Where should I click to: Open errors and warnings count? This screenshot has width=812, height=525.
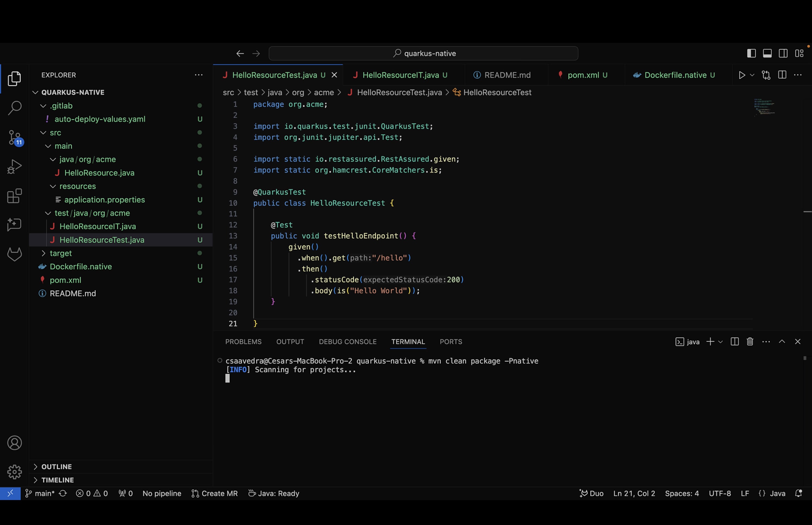pos(92,493)
